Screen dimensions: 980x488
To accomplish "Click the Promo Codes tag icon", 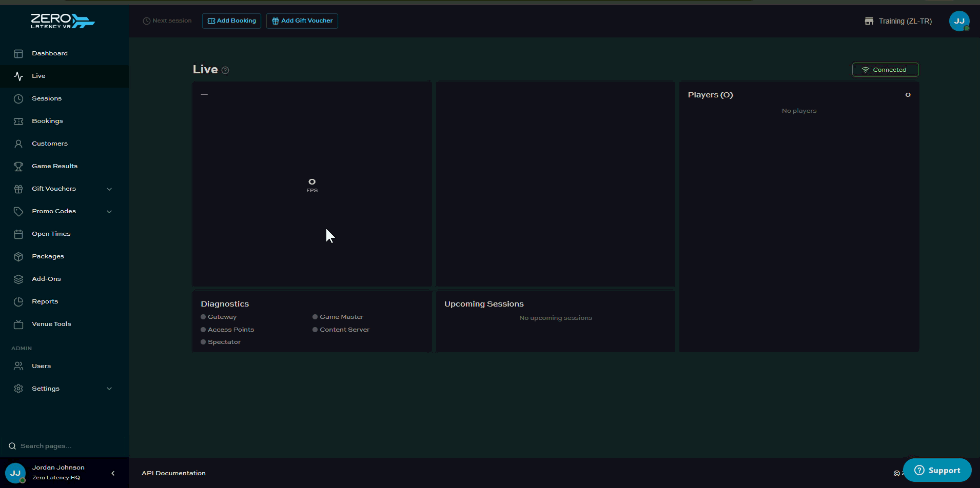I will click(x=18, y=211).
